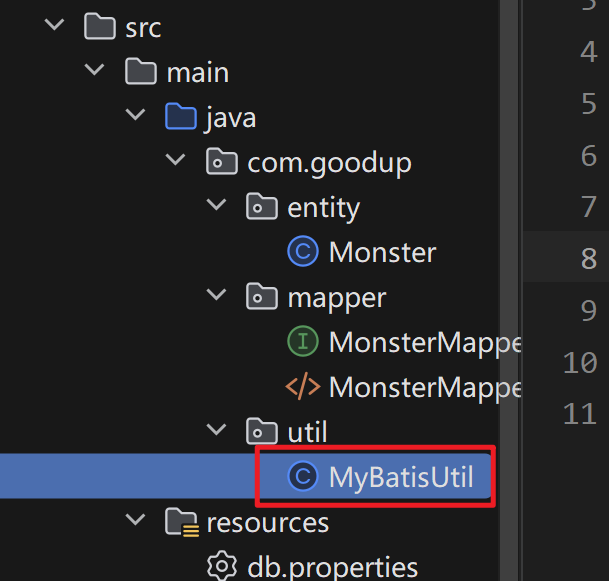
Task: Click line number 8 in the gutter
Action: pyautogui.click(x=588, y=258)
